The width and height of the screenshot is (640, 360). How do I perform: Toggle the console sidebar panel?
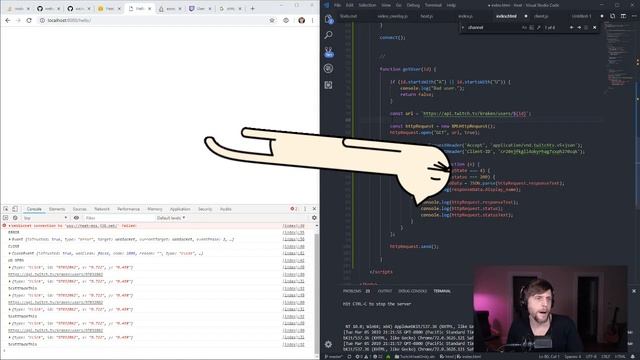click(5, 218)
